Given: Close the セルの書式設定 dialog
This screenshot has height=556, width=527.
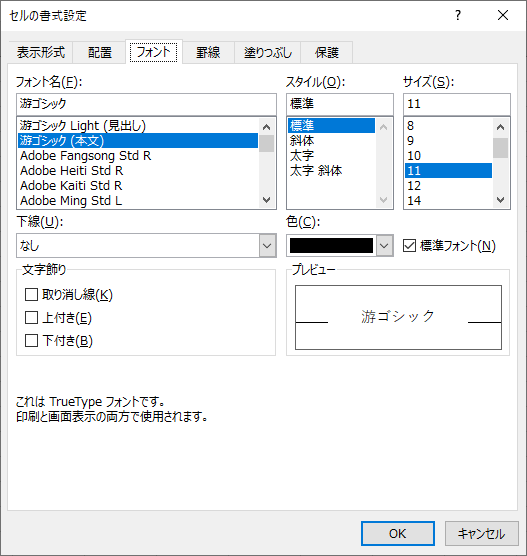Looking at the screenshot, I should coord(503,15).
